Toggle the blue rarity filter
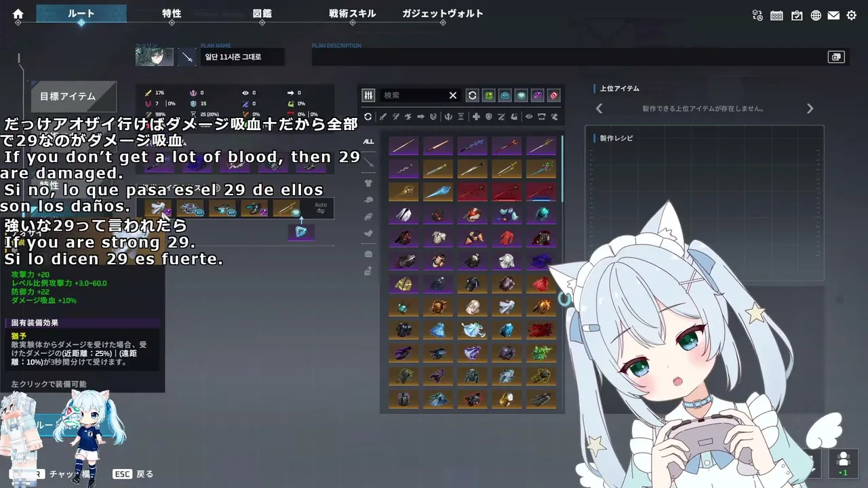 [505, 96]
